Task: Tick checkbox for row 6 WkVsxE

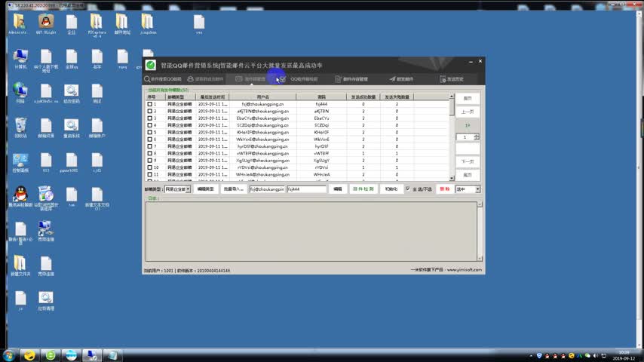Action: tap(150, 140)
